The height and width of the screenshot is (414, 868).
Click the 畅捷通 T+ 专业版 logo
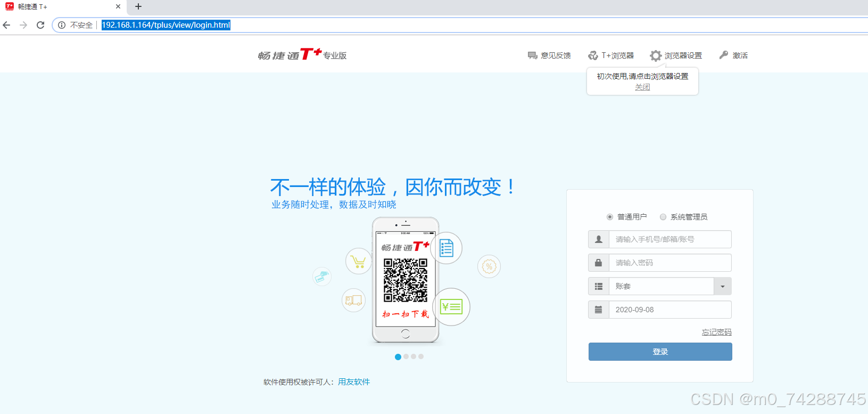pos(302,54)
